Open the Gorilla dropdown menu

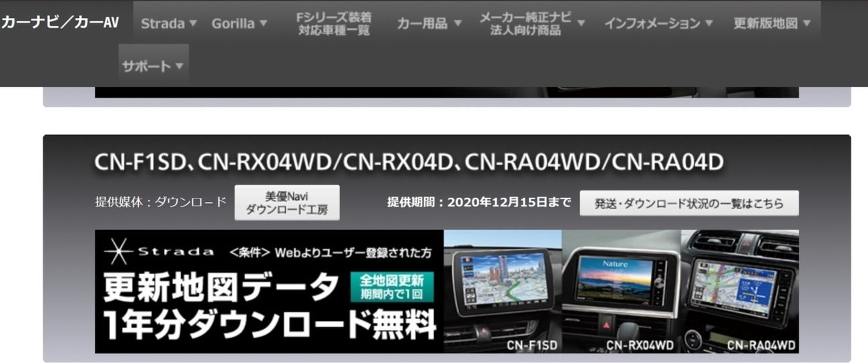coord(239,23)
